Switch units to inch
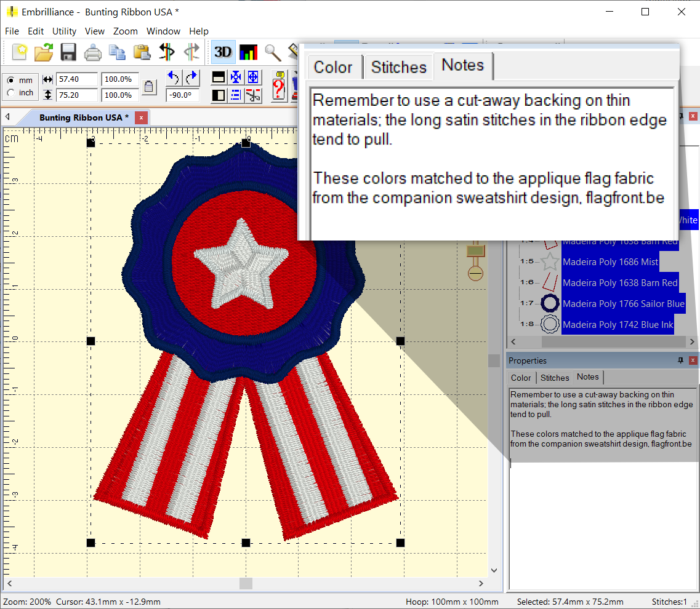Image resolution: width=700 pixels, height=609 pixels. (x=10, y=92)
